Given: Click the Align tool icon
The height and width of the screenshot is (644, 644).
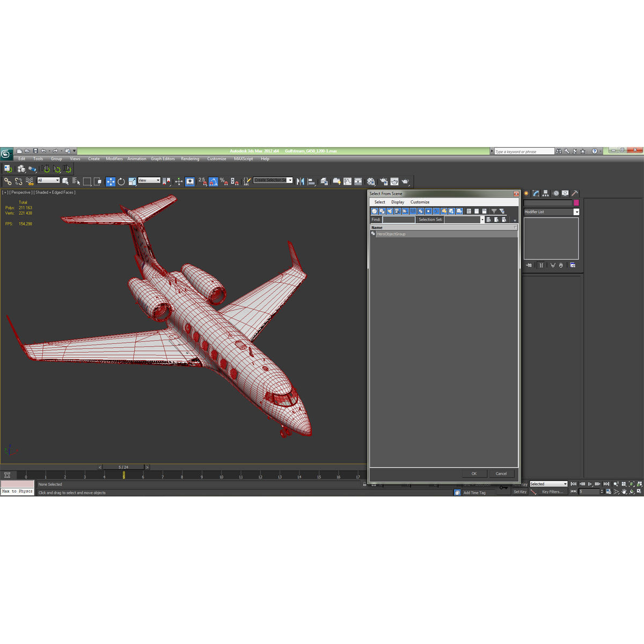Looking at the screenshot, I should point(311,181).
